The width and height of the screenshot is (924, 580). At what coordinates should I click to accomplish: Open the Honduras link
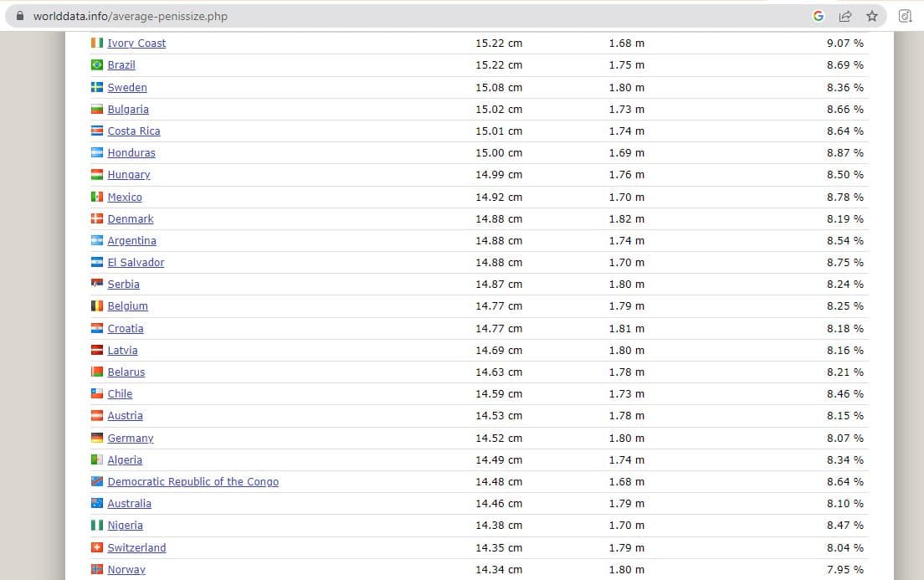[x=131, y=152]
